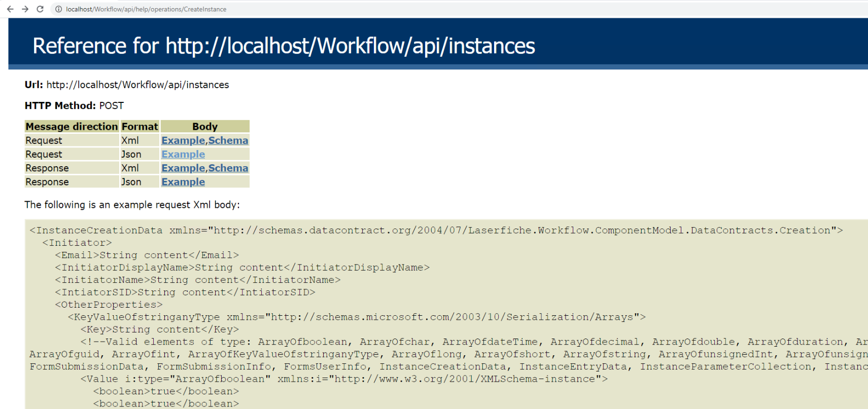
Task: Click the first <boolean>true</boolean> line
Action: (x=166, y=391)
